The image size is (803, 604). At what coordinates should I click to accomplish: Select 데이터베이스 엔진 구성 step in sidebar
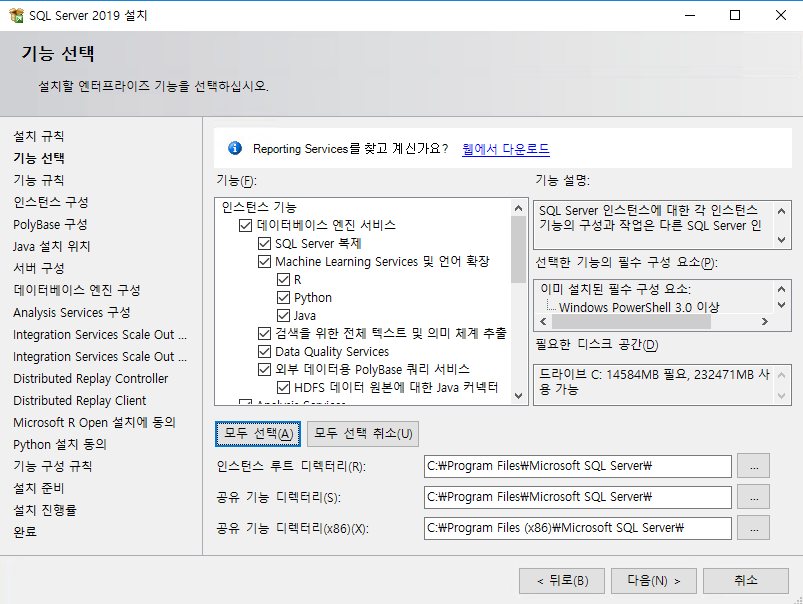77,290
